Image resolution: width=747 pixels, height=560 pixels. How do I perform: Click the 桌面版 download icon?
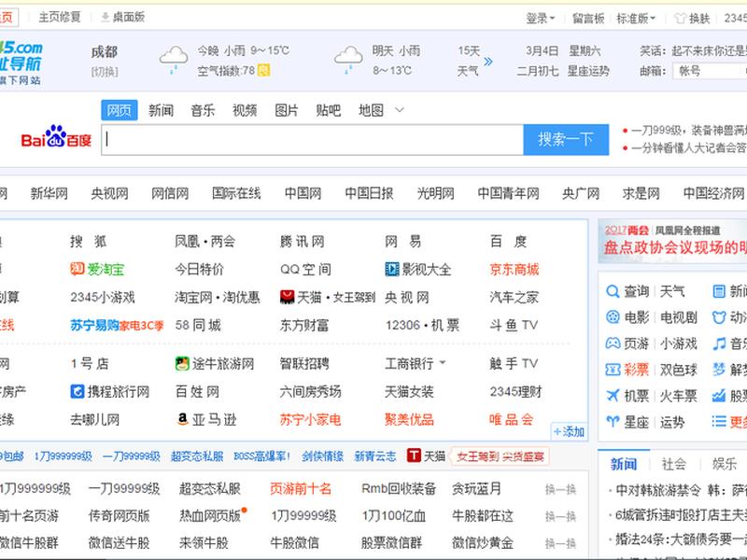point(106,18)
